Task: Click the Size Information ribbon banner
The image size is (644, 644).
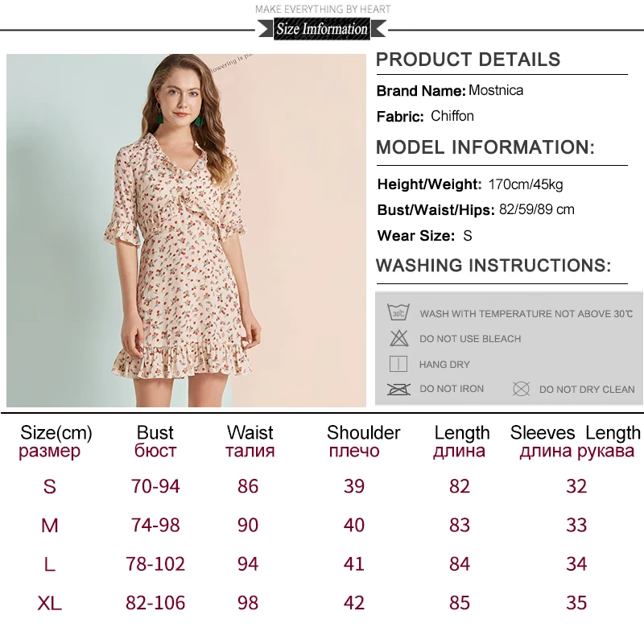Action: (322, 29)
